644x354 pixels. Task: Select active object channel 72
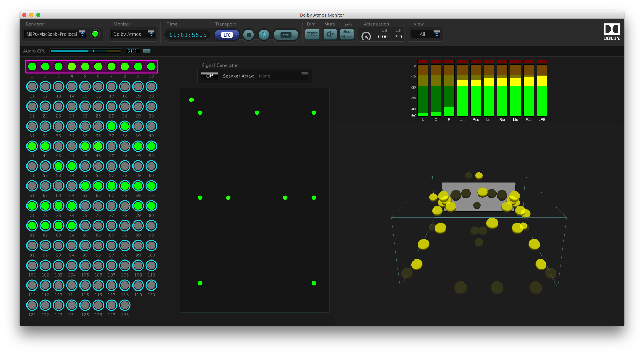point(45,205)
